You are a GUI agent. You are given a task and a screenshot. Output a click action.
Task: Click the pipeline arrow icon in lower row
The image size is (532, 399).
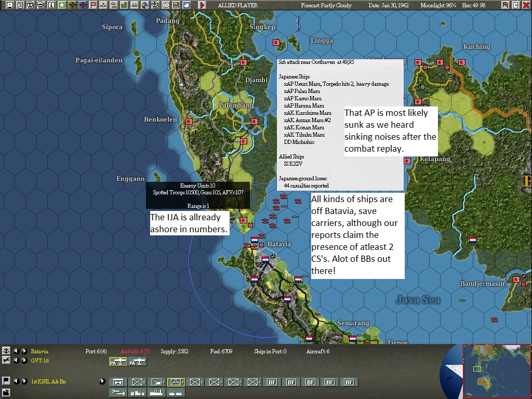118,393
